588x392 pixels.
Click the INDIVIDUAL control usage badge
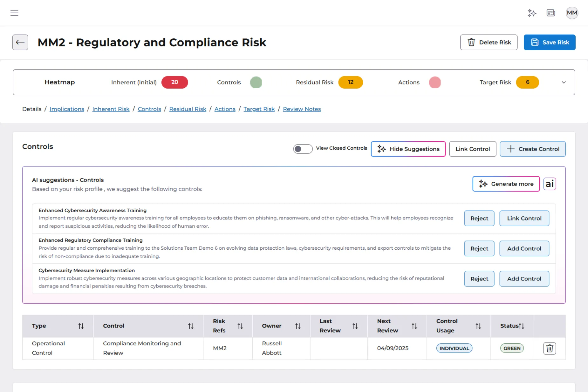[454, 348]
